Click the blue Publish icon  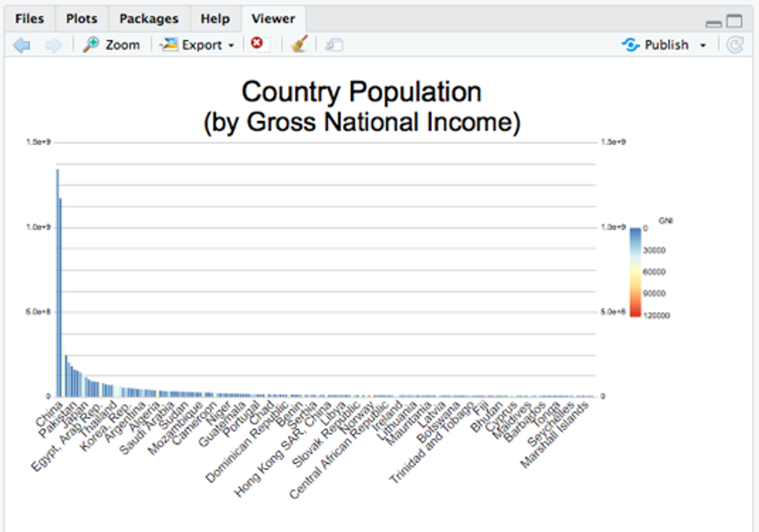click(630, 45)
